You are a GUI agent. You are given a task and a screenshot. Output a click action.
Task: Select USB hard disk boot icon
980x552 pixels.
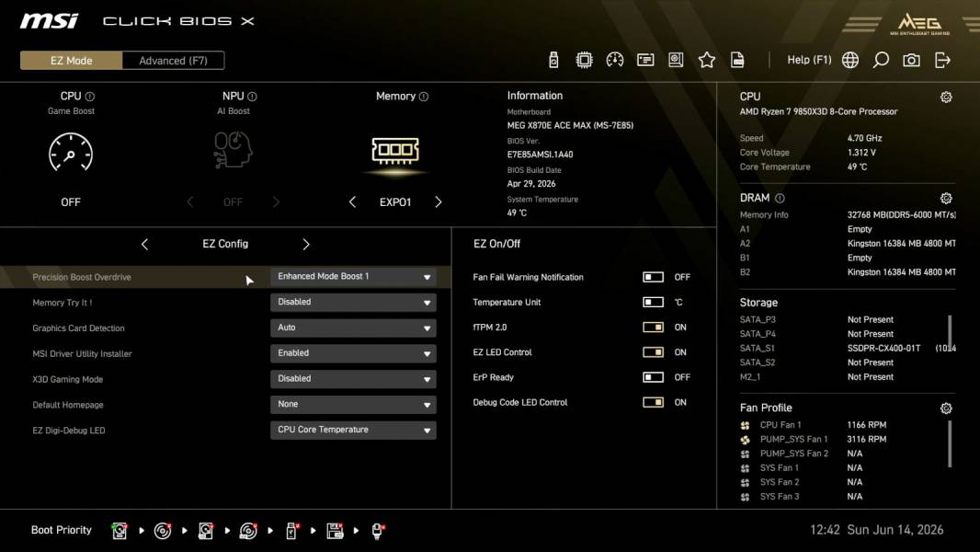click(206, 531)
